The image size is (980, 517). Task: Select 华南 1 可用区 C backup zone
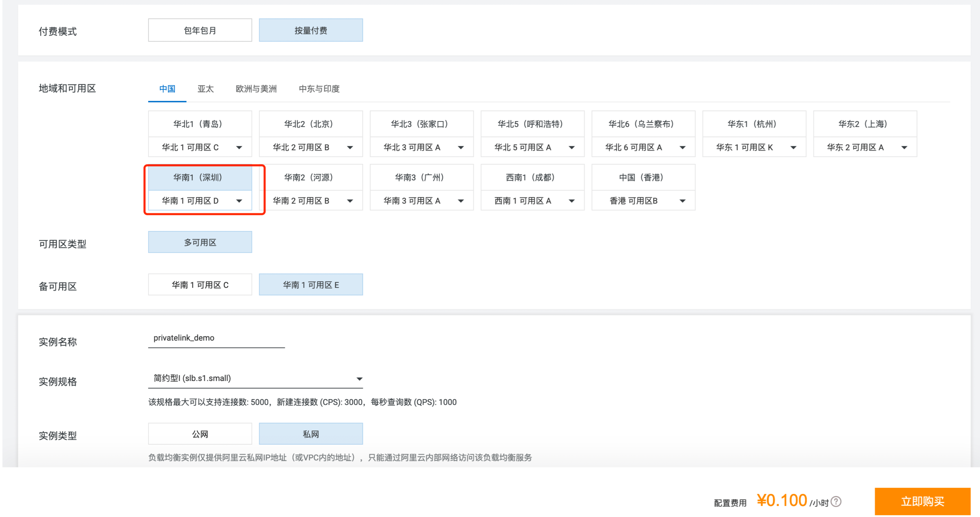[x=200, y=284]
